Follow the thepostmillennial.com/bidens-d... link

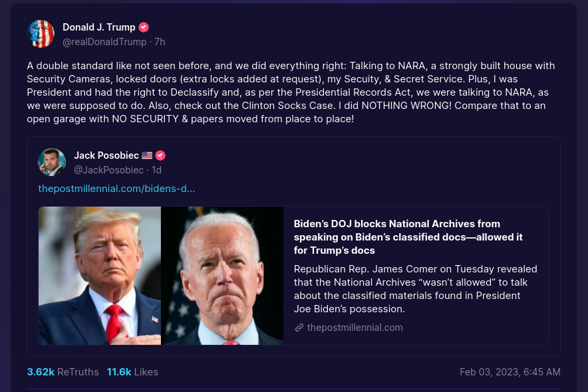(x=116, y=189)
